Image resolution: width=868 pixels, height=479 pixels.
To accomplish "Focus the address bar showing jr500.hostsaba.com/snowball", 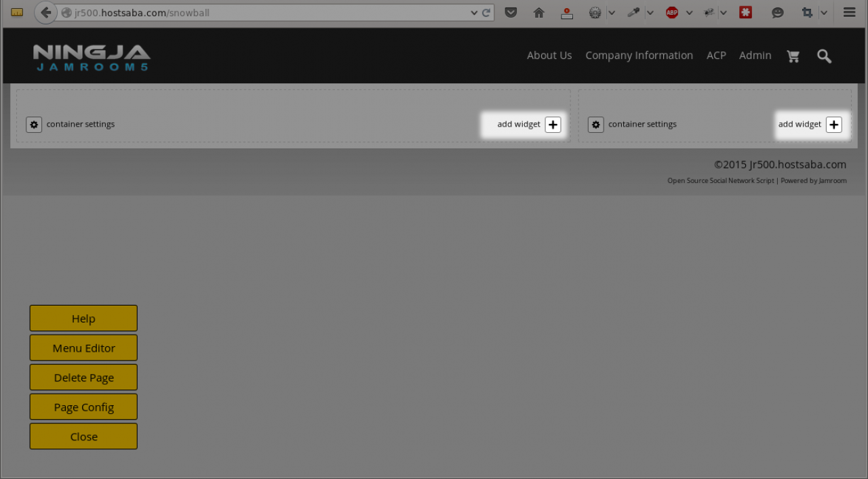I will (264, 12).
